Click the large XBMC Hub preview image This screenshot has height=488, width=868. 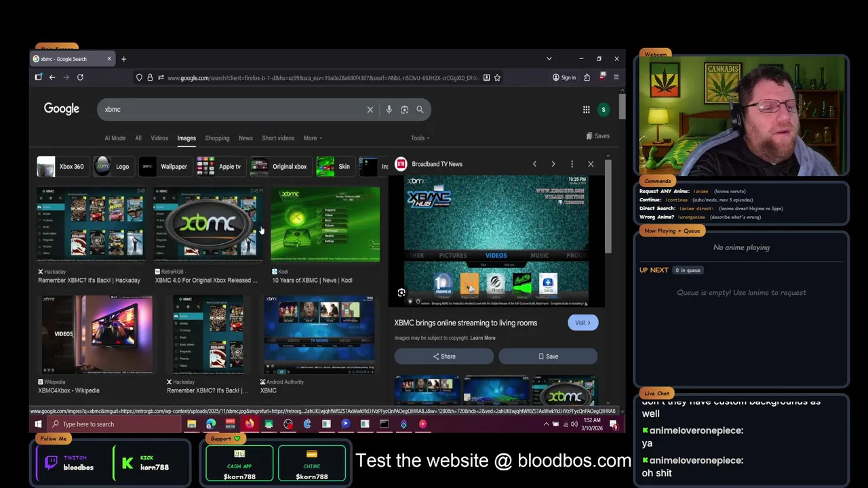point(496,241)
